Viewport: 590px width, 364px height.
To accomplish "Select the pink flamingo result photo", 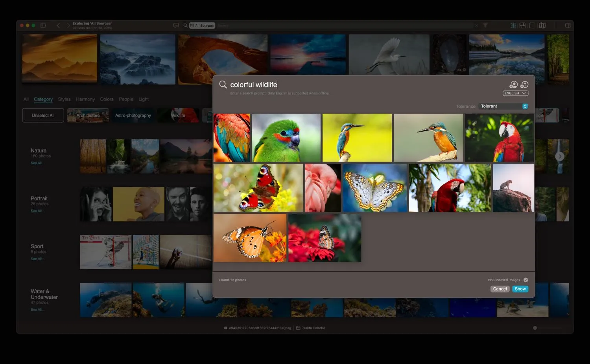I will [x=323, y=188].
